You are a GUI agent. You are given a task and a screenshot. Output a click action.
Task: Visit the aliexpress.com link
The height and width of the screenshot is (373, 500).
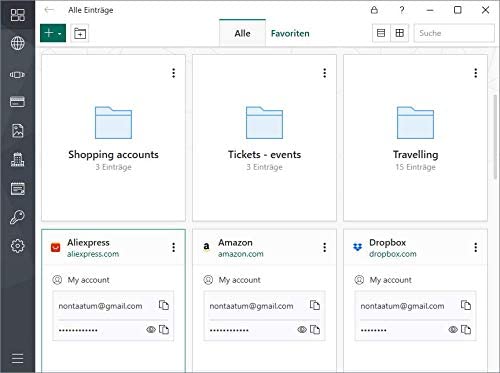pos(93,254)
